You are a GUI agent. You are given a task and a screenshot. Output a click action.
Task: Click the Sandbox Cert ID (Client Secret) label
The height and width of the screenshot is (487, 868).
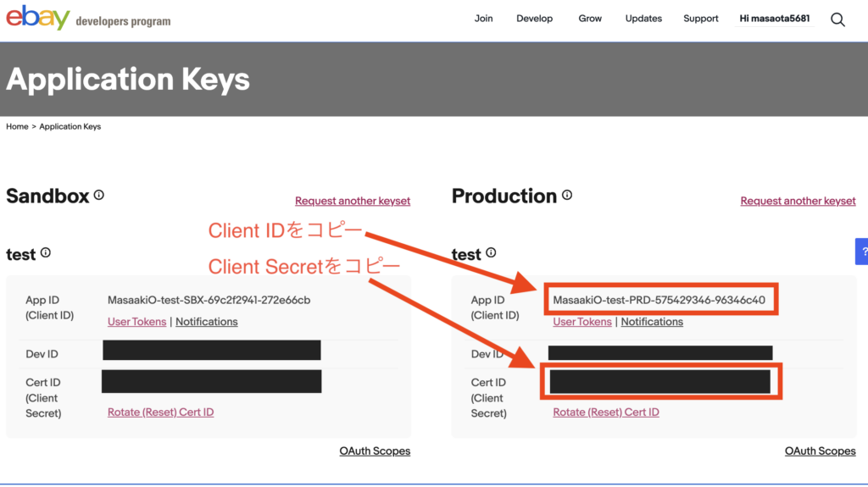pos(44,398)
